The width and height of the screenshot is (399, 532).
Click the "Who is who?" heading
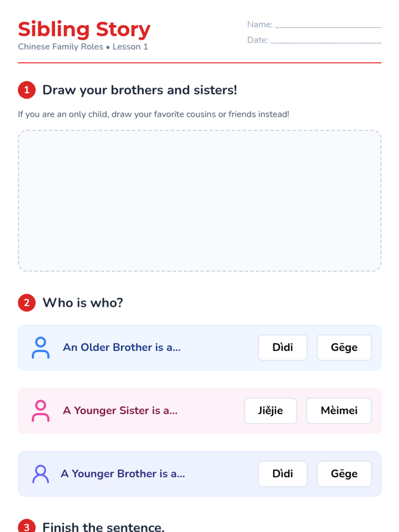pyautogui.click(x=83, y=303)
